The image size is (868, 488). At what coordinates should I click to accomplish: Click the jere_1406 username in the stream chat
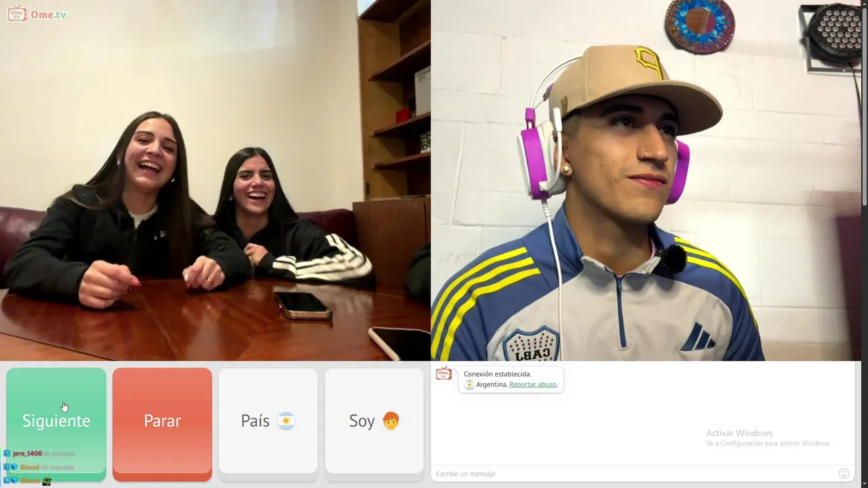pos(27,453)
